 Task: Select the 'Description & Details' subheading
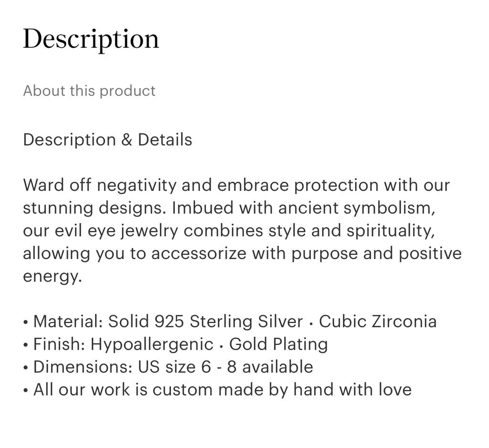point(107,140)
